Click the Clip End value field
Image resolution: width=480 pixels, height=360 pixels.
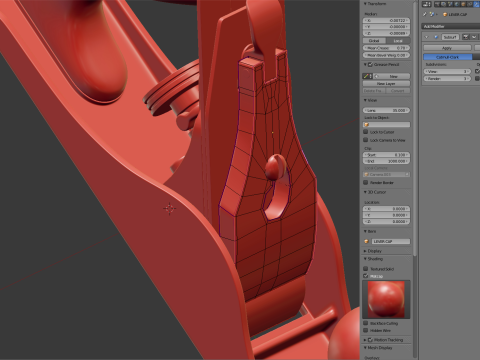point(386,161)
